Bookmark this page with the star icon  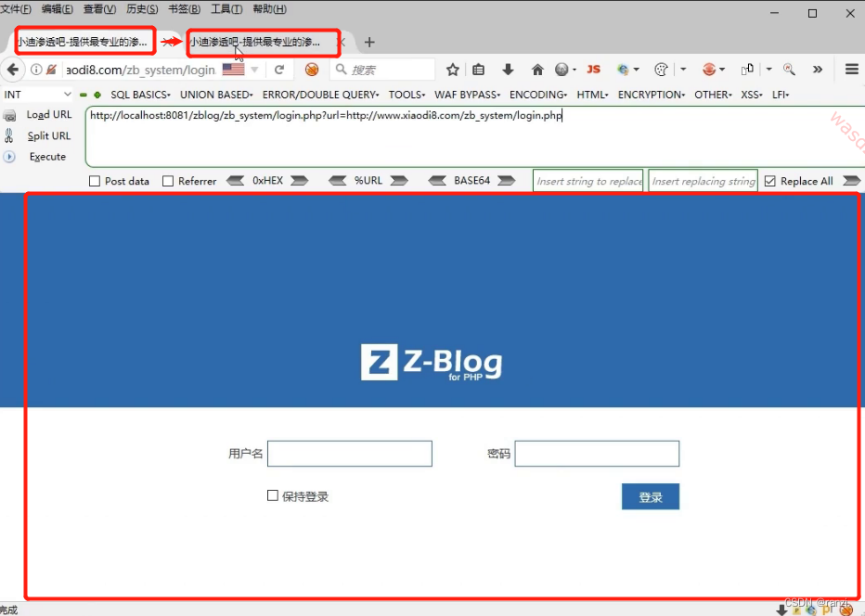tap(453, 70)
